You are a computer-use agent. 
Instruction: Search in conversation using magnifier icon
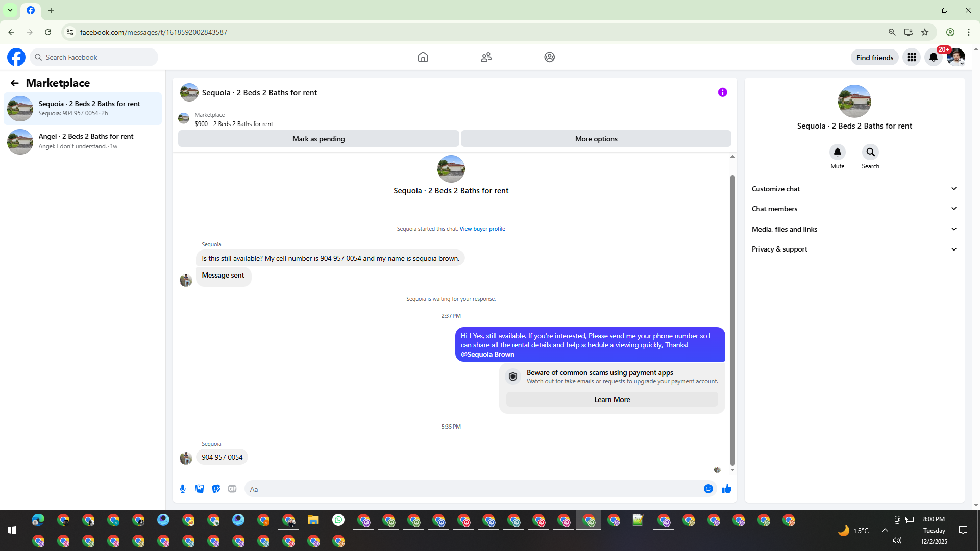870,152
